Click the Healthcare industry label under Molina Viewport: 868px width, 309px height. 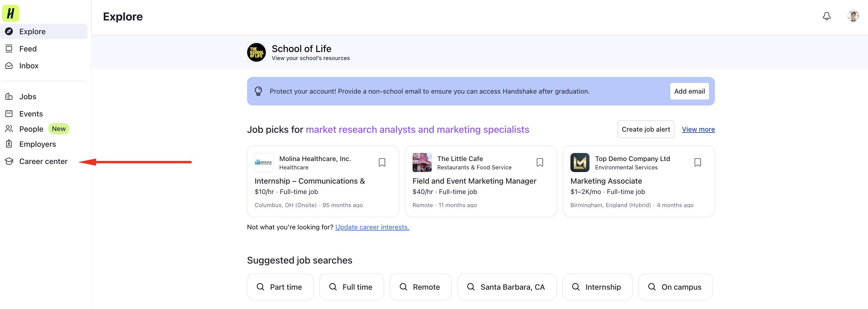(x=293, y=168)
